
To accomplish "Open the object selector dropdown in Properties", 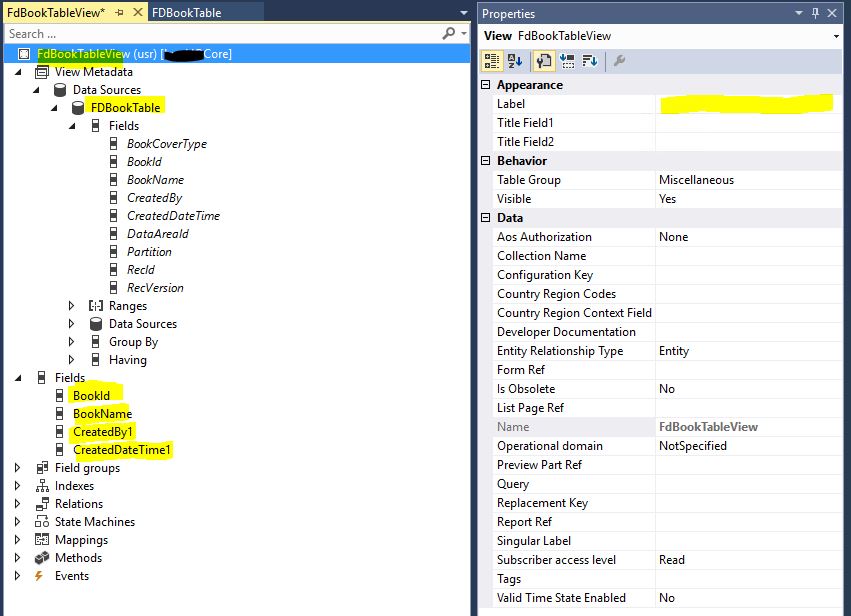I will click(836, 36).
